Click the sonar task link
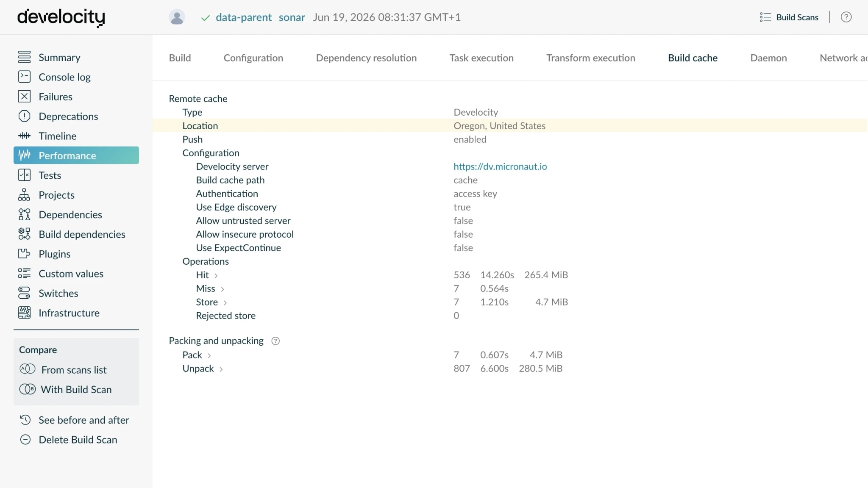Viewport: 868px width, 488px height. click(292, 17)
